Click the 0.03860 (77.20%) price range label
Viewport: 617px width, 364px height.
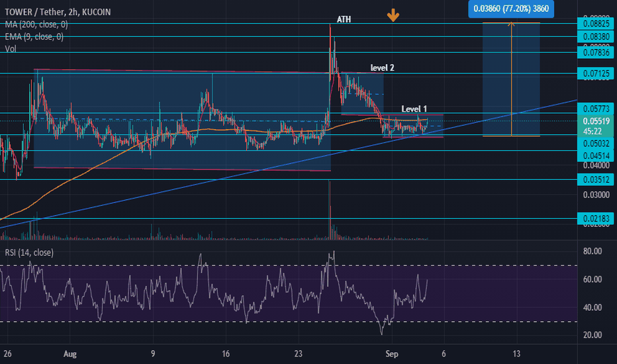[511, 9]
